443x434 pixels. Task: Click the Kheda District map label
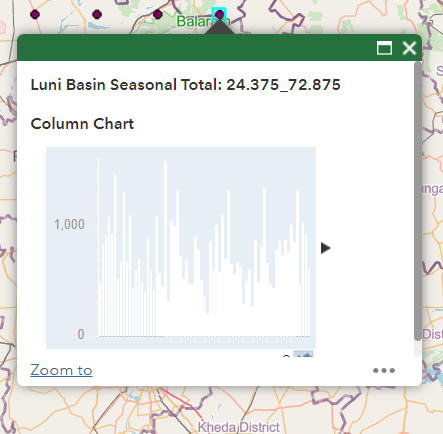pyautogui.click(x=238, y=427)
